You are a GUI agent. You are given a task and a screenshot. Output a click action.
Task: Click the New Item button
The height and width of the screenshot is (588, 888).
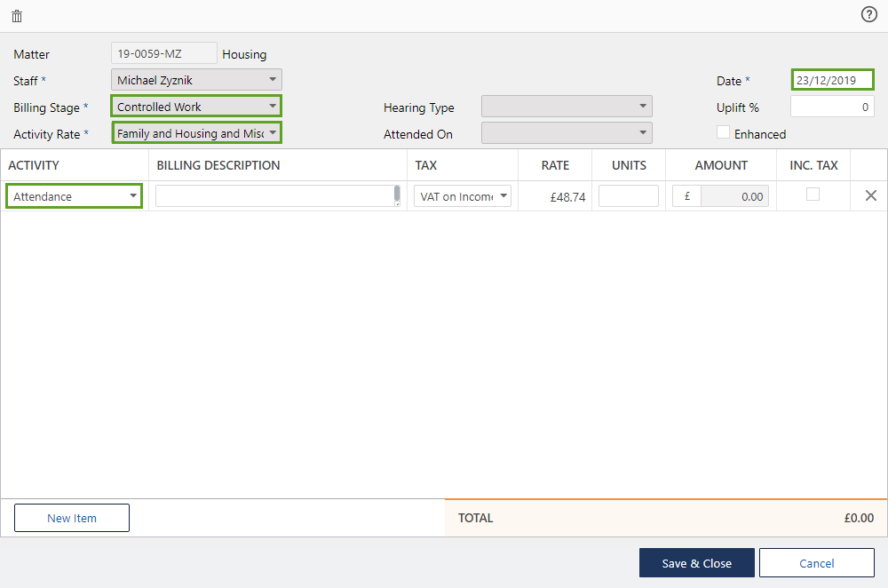point(72,518)
